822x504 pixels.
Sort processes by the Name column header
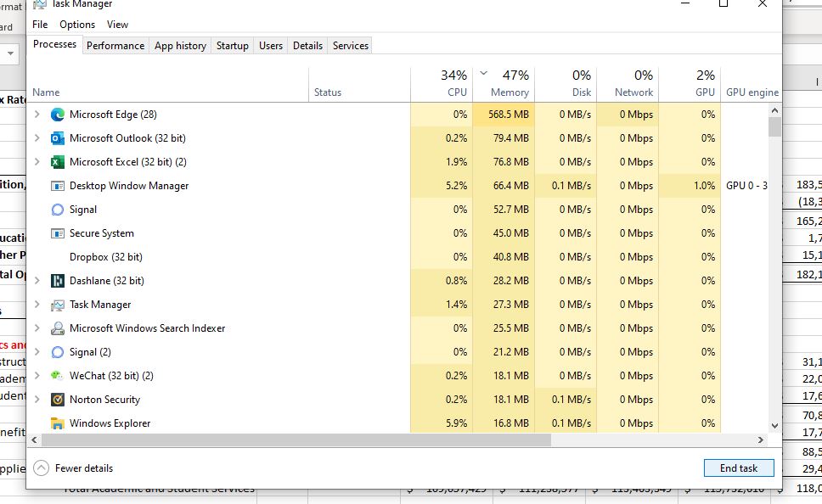pyautogui.click(x=168, y=84)
